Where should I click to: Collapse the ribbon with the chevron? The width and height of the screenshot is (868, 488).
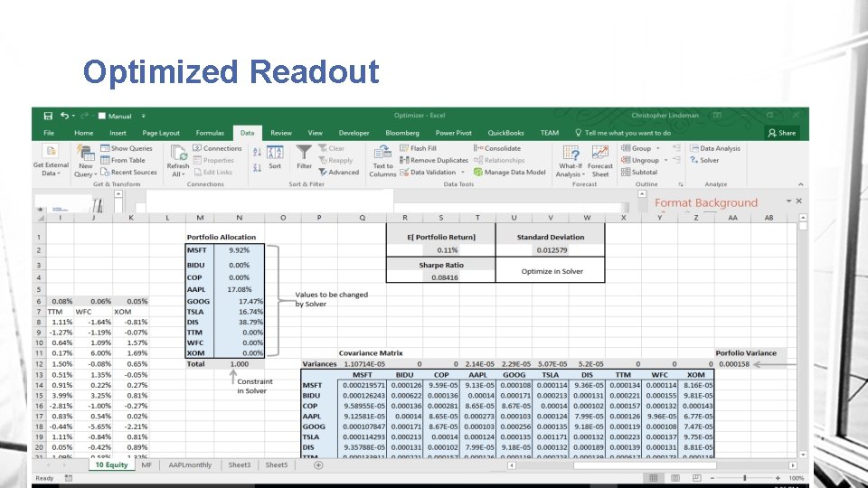[x=800, y=184]
